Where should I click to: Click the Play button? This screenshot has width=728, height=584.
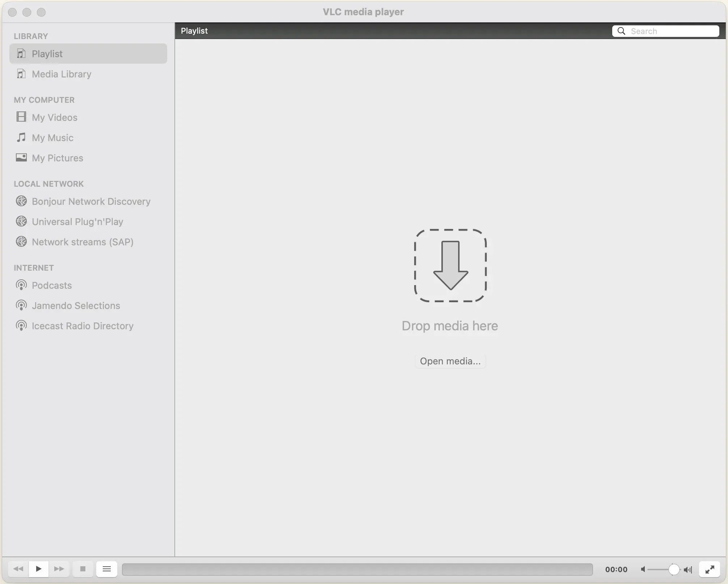point(39,569)
